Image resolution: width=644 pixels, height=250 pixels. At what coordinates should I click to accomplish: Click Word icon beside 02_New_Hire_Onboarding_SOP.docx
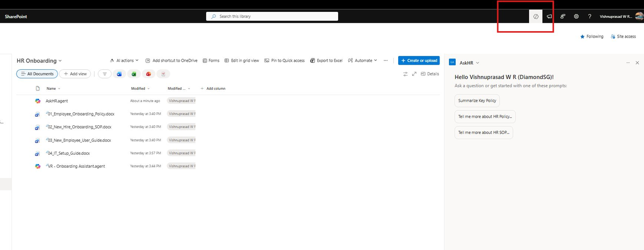pos(38,127)
